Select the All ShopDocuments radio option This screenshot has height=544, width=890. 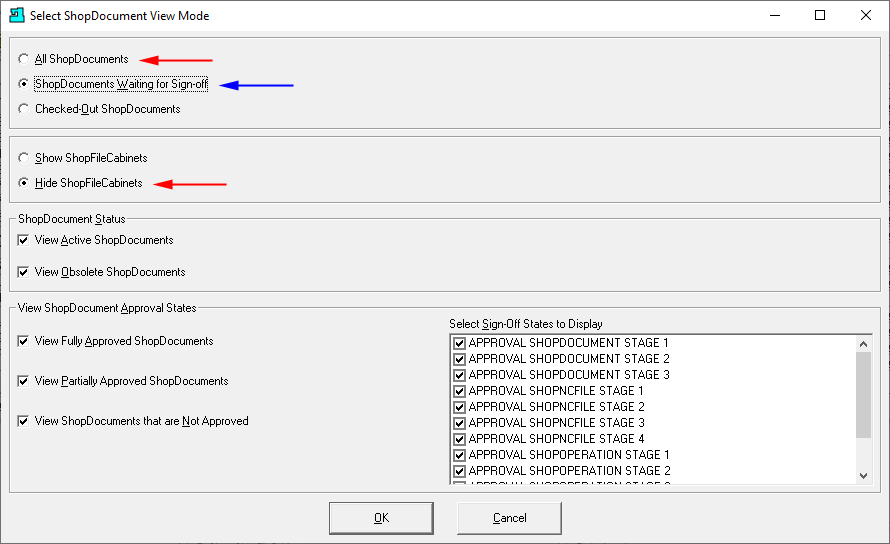click(23, 59)
